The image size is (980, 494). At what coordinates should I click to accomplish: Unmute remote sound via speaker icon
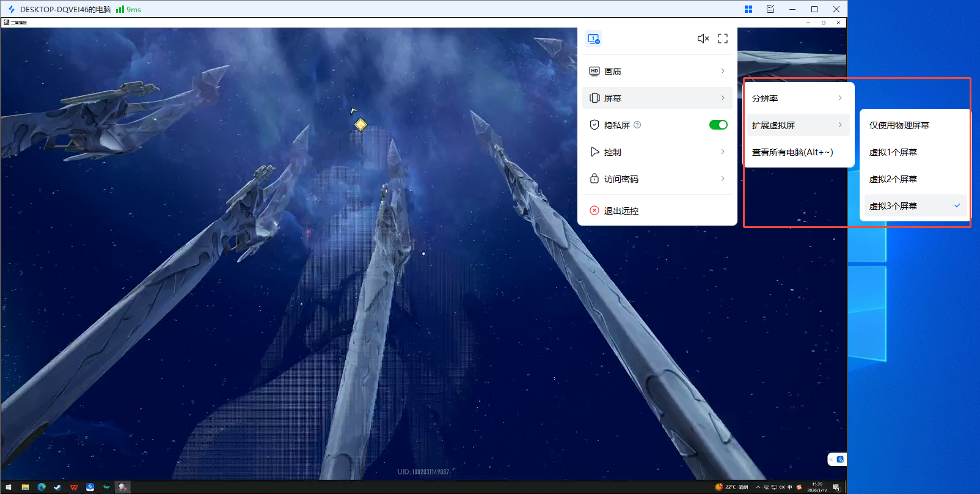703,39
